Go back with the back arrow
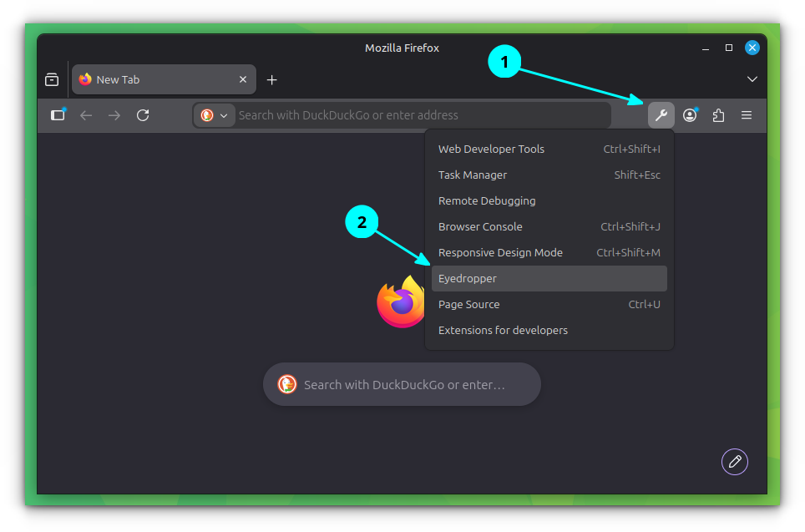The image size is (805, 532). [x=86, y=115]
